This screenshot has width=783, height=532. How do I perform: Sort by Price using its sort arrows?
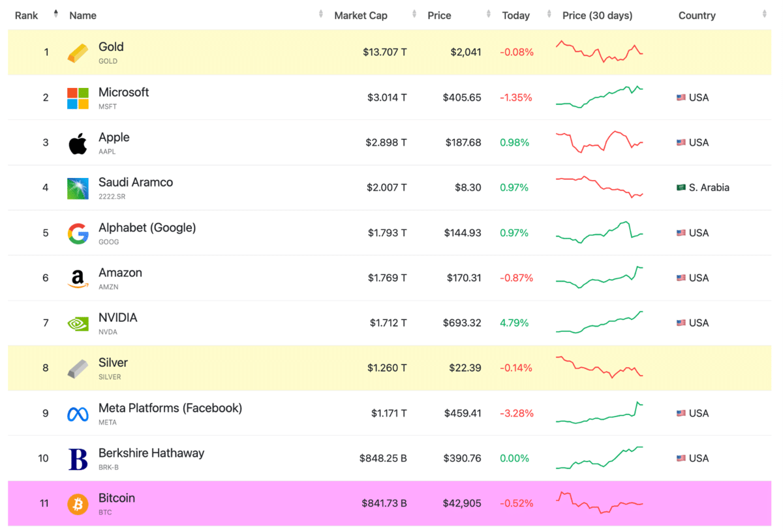tap(489, 14)
